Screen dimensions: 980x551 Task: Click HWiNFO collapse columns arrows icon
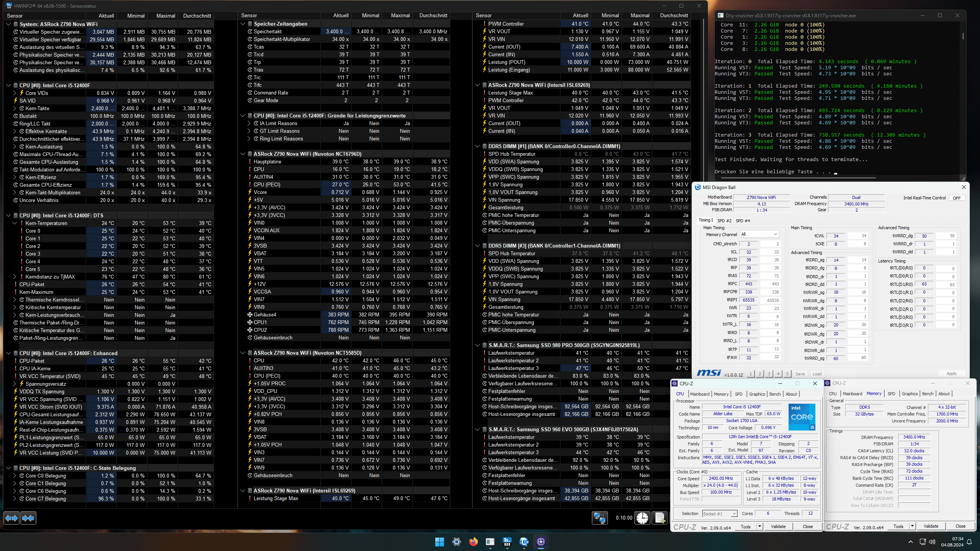tap(28, 518)
